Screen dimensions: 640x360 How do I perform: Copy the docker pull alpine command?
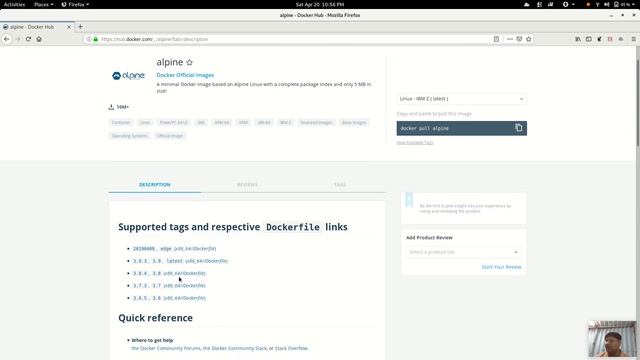(518, 128)
